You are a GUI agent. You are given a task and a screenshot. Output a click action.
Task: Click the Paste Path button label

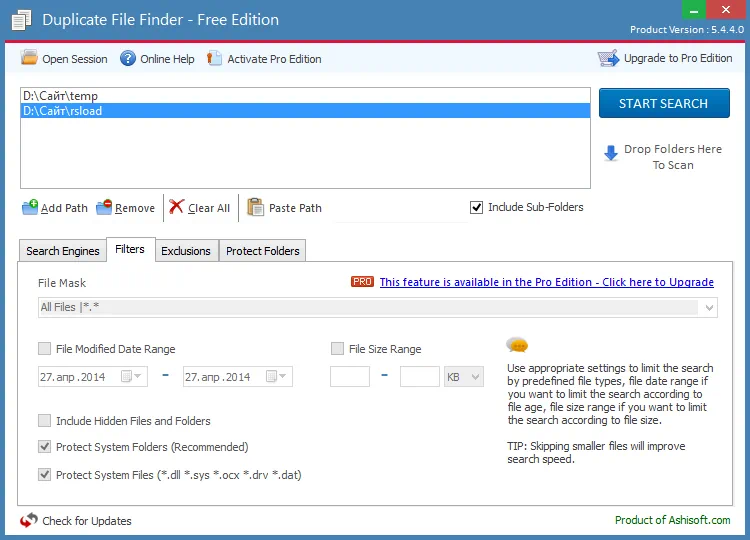point(295,208)
